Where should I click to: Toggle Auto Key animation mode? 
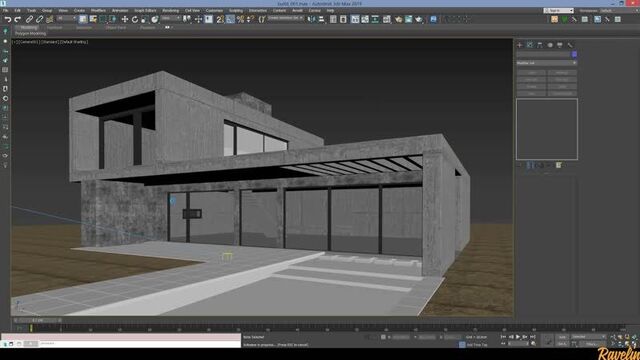[x=562, y=337]
